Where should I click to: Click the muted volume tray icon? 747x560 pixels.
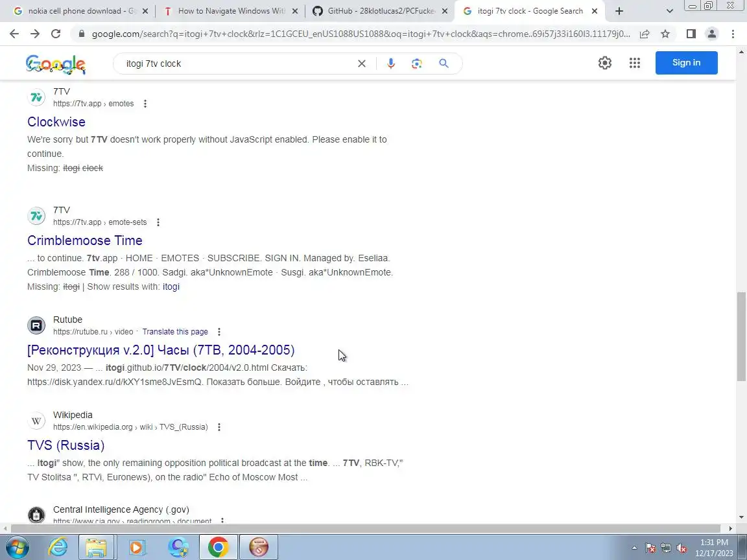tap(682, 548)
